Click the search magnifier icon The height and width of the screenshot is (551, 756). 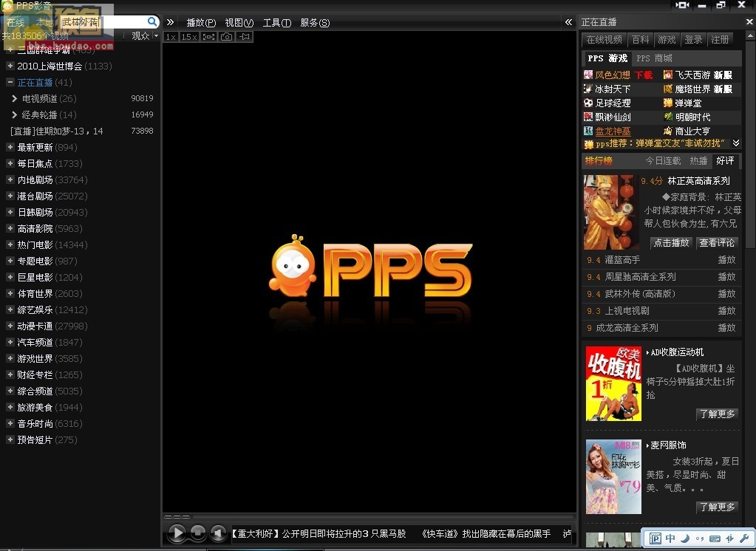tap(152, 21)
